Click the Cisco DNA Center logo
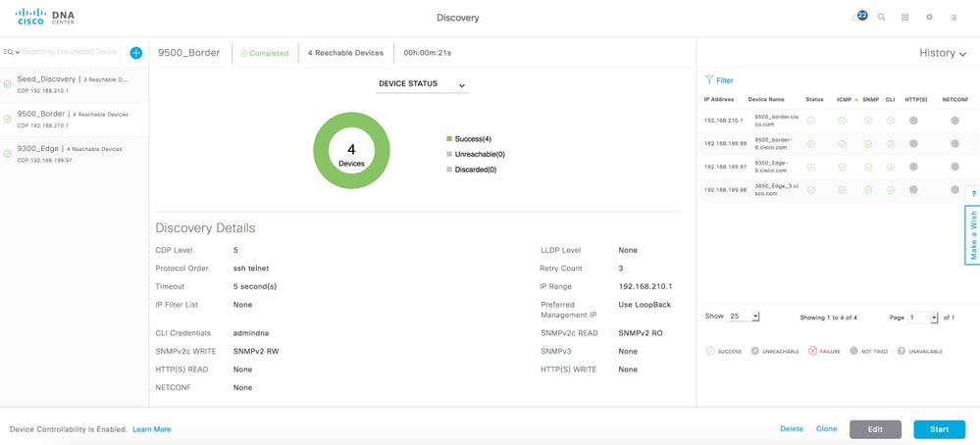The width and height of the screenshot is (980, 445). [44, 17]
